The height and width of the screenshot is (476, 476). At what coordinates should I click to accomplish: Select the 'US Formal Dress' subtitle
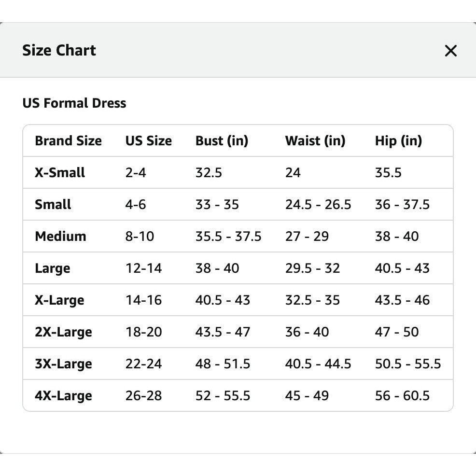[x=74, y=103]
